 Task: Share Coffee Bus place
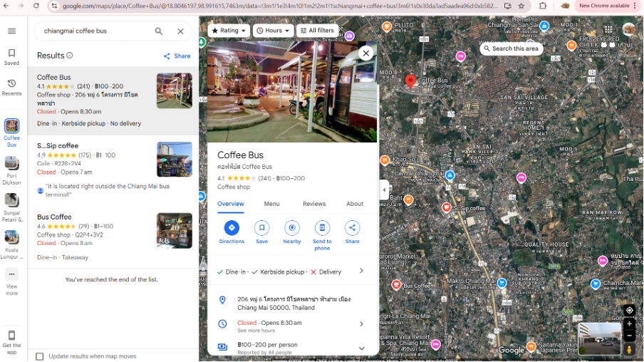(353, 227)
